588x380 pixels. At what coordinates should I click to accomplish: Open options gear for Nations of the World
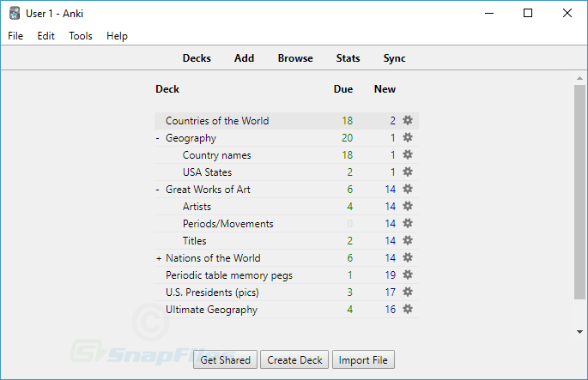click(408, 258)
